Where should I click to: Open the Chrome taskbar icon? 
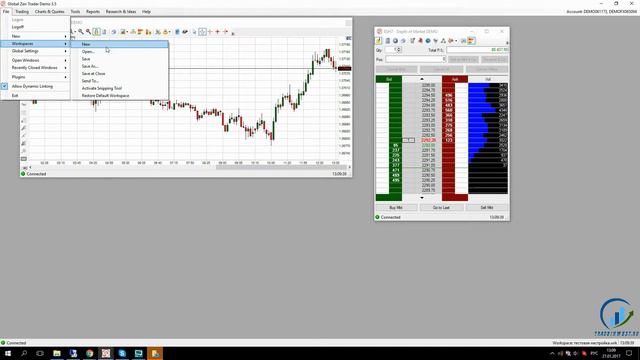point(89,353)
